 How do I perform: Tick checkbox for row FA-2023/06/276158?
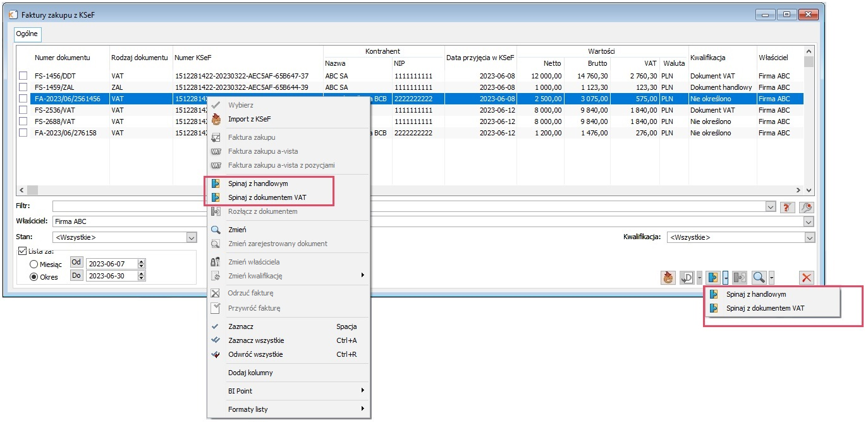point(23,133)
